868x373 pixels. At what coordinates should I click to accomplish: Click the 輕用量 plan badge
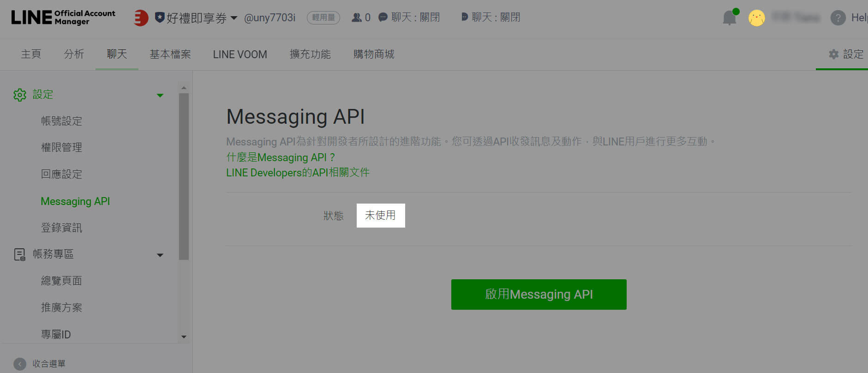pyautogui.click(x=323, y=18)
